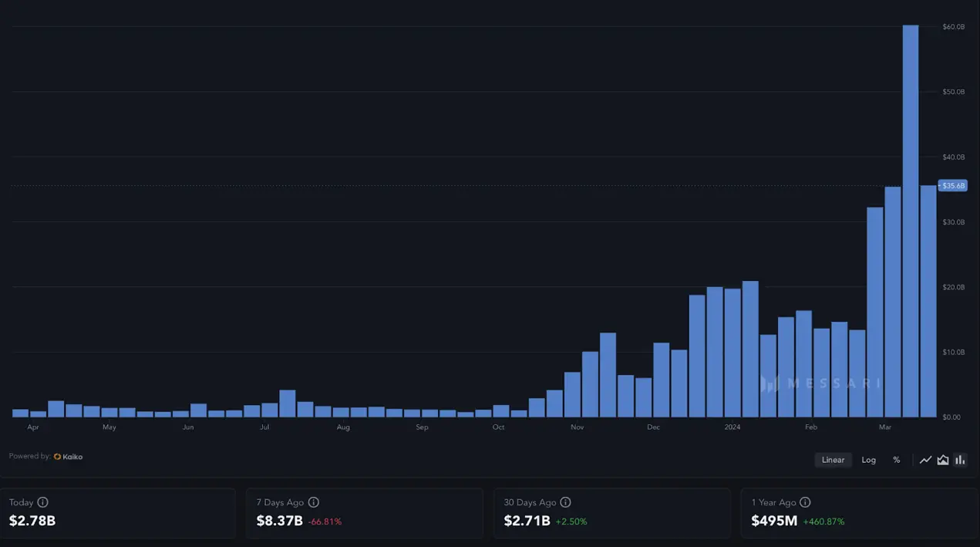
Task: Open info icon next to 30 Days Ago
Action: click(565, 502)
